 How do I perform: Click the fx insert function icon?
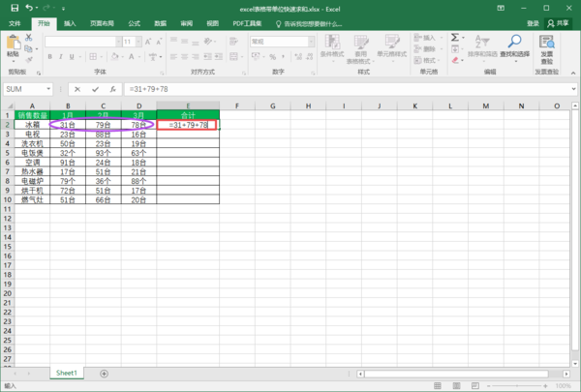112,89
